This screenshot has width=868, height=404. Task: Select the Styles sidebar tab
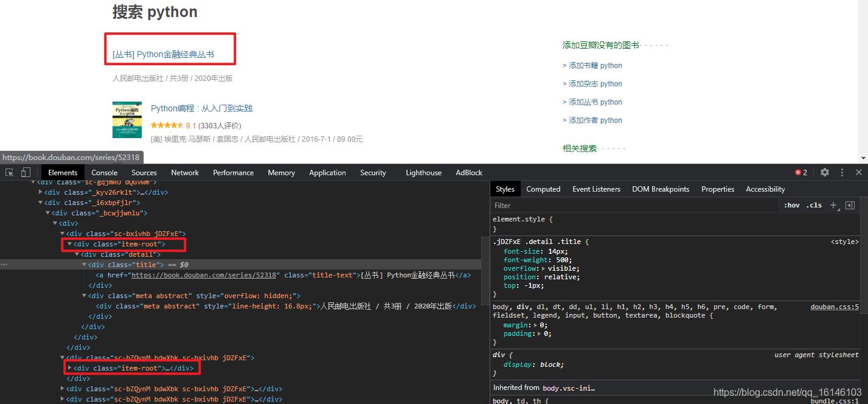(x=505, y=189)
